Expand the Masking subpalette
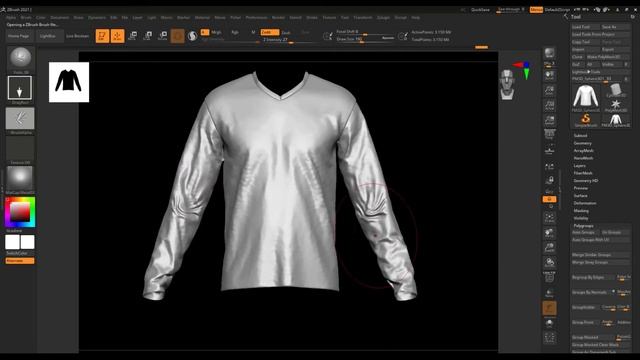The image size is (640, 360). coord(581,211)
